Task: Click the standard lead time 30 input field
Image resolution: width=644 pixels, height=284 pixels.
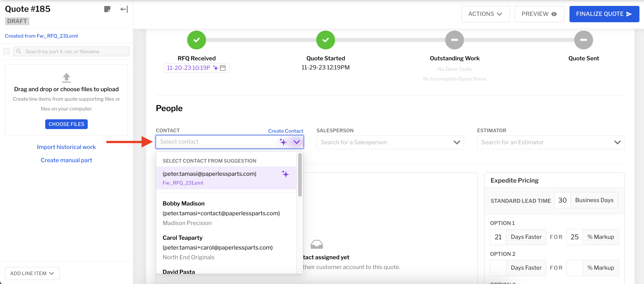Action: click(x=562, y=200)
